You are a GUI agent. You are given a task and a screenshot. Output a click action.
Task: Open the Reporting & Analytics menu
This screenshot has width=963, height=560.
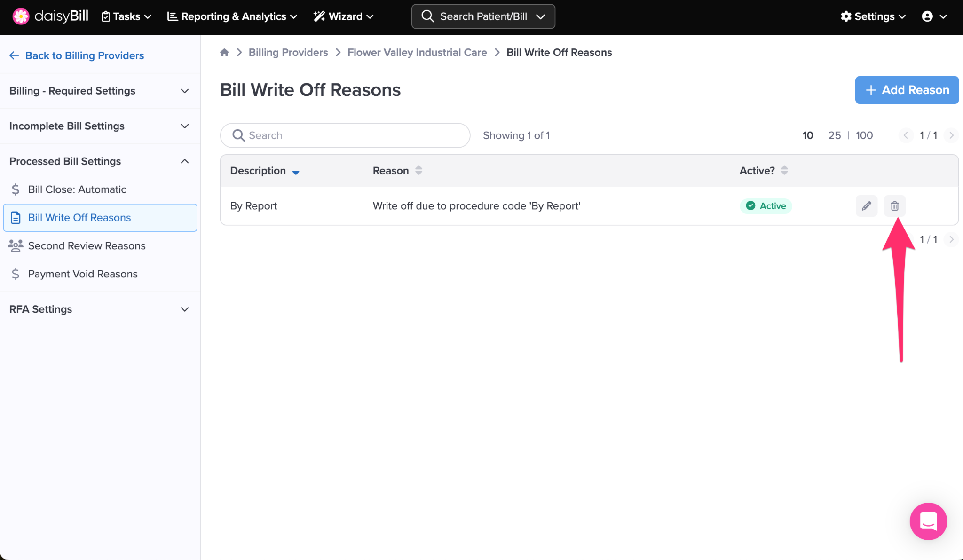click(x=232, y=16)
